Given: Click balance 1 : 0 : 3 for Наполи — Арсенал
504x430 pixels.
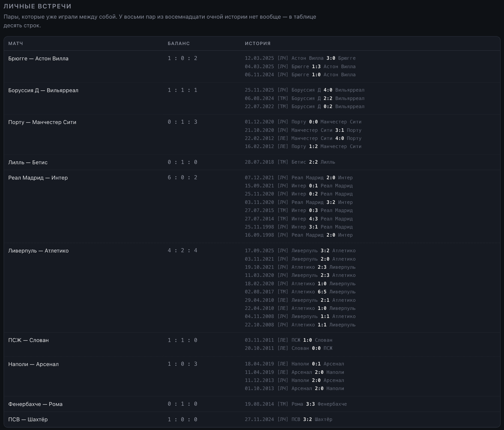Looking at the screenshot, I should tap(182, 364).
